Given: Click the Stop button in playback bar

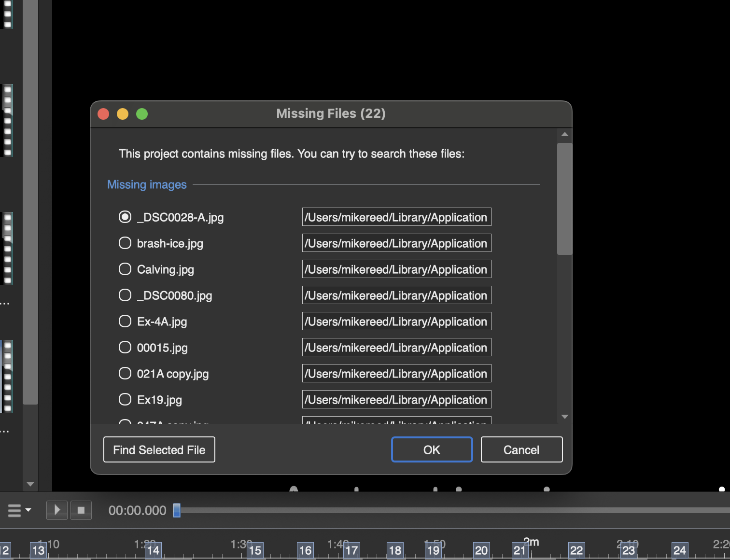Looking at the screenshot, I should 81,510.
